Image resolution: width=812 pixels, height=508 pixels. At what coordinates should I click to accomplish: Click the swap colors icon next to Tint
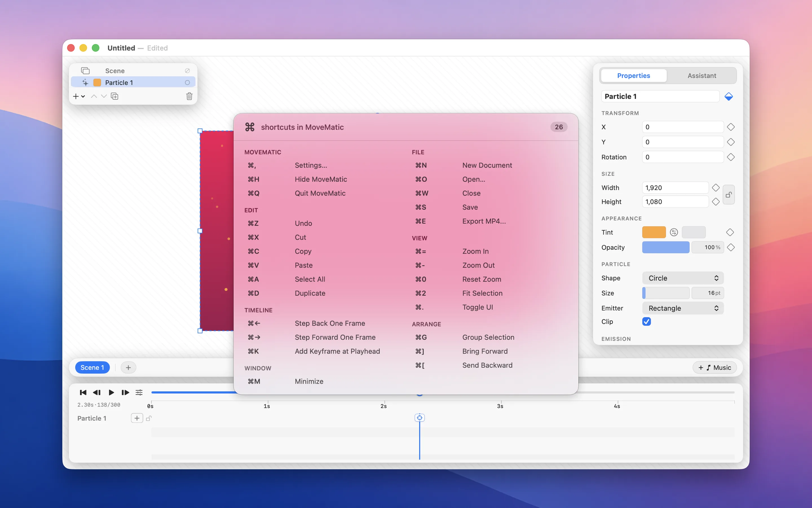click(674, 232)
